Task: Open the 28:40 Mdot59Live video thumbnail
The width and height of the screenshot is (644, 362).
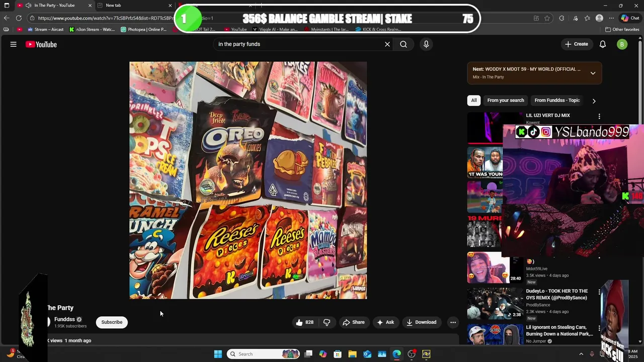Action: (495, 268)
